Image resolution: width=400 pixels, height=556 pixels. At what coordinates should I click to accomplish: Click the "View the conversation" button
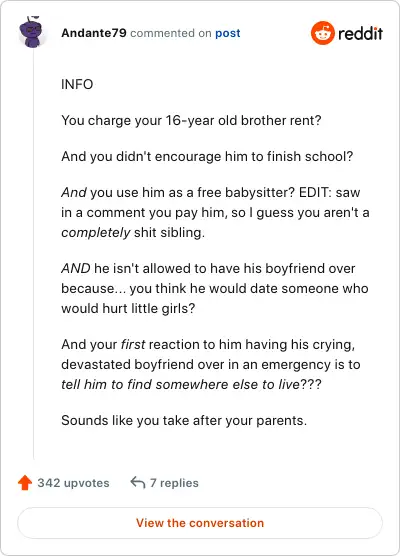[x=200, y=523]
